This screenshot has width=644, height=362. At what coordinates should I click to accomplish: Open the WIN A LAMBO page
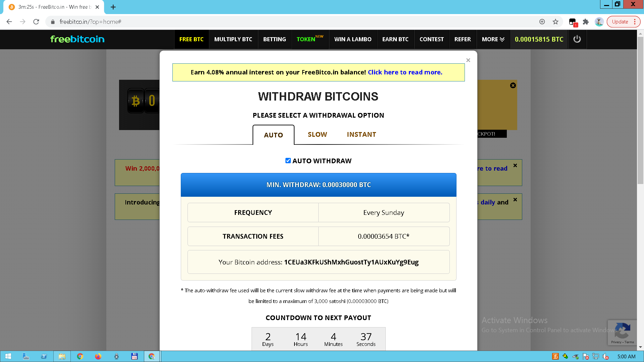353,39
